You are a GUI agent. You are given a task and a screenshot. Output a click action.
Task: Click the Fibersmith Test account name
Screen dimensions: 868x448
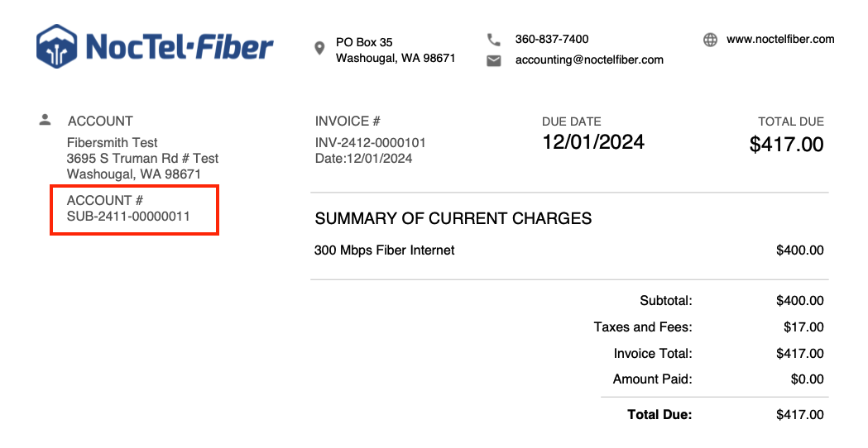113,142
